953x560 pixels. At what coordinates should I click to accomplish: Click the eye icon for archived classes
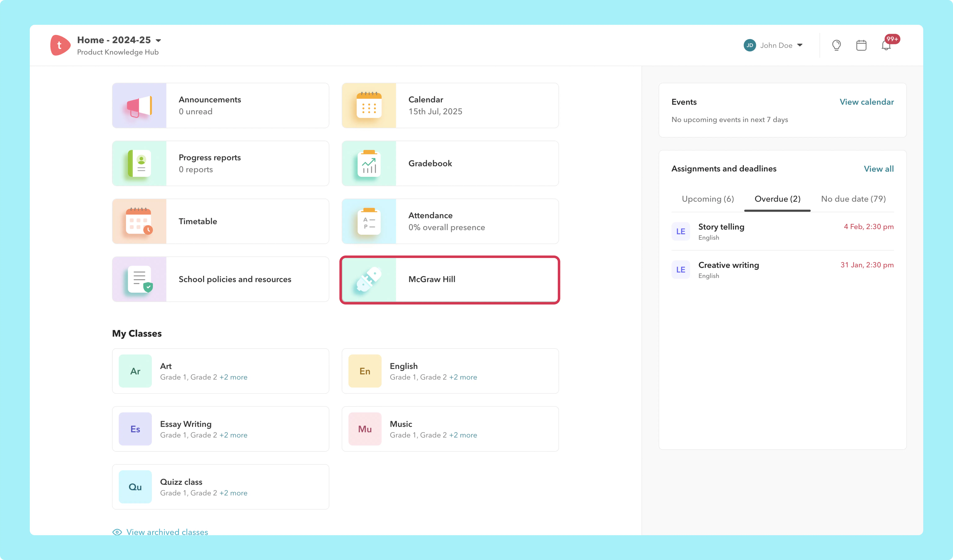(117, 532)
